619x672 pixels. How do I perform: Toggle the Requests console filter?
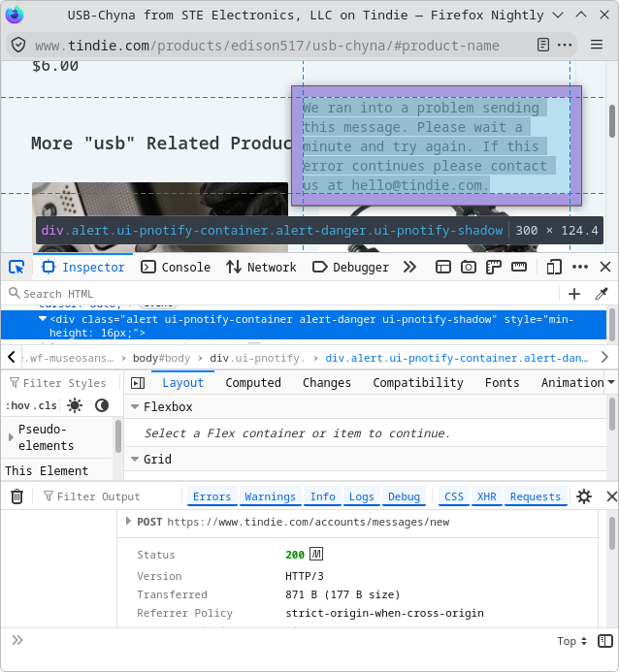pyautogui.click(x=536, y=496)
